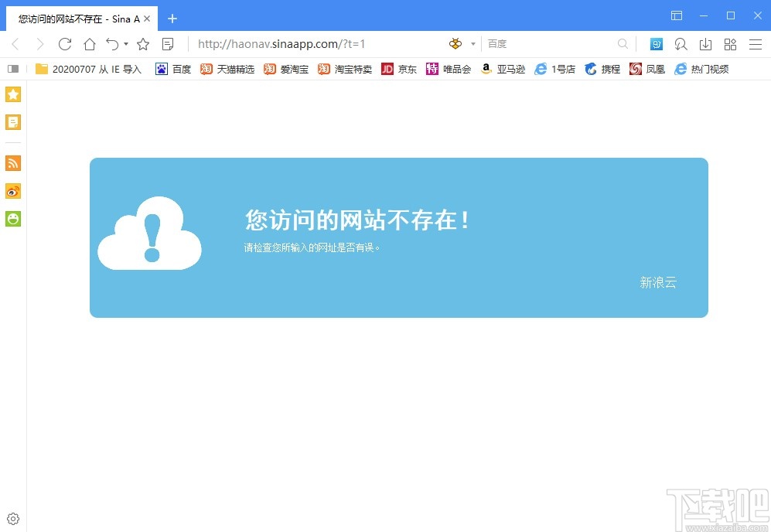Switch to the Sina tab
Screen dimensions: 771x532
pos(77,17)
